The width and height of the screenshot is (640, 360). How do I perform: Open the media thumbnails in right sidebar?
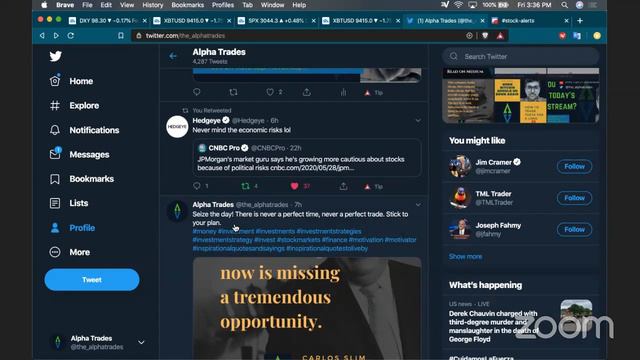tap(520, 96)
